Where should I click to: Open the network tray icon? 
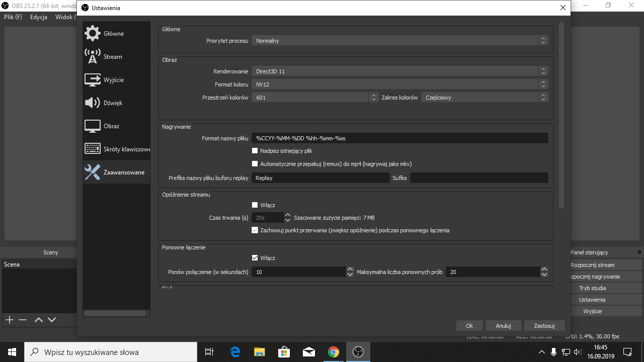566,352
